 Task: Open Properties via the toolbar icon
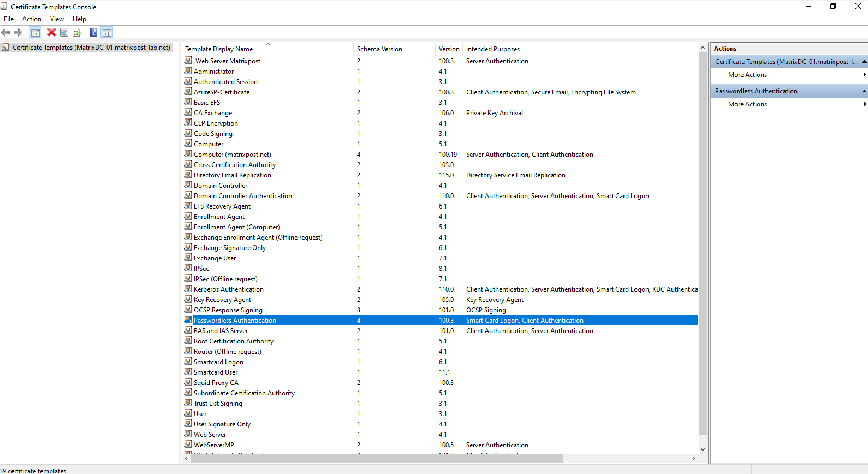(x=64, y=32)
